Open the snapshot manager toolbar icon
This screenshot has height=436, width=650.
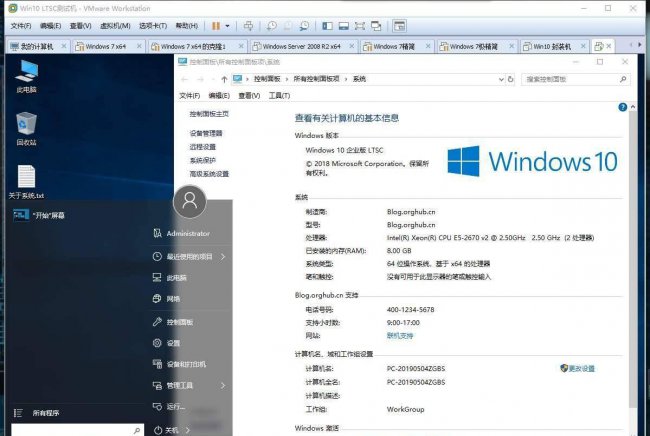pyautogui.click(x=304, y=26)
